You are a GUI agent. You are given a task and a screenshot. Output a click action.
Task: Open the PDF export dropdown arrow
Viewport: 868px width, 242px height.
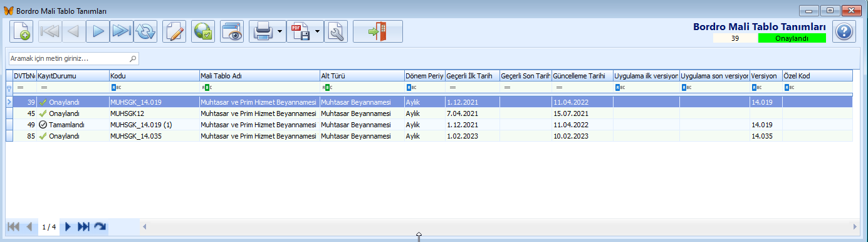point(318,31)
